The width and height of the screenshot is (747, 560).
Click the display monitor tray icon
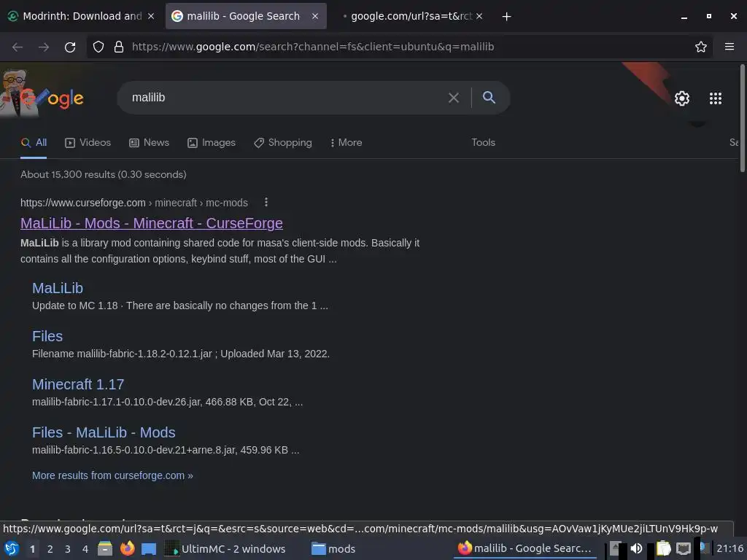(683, 548)
